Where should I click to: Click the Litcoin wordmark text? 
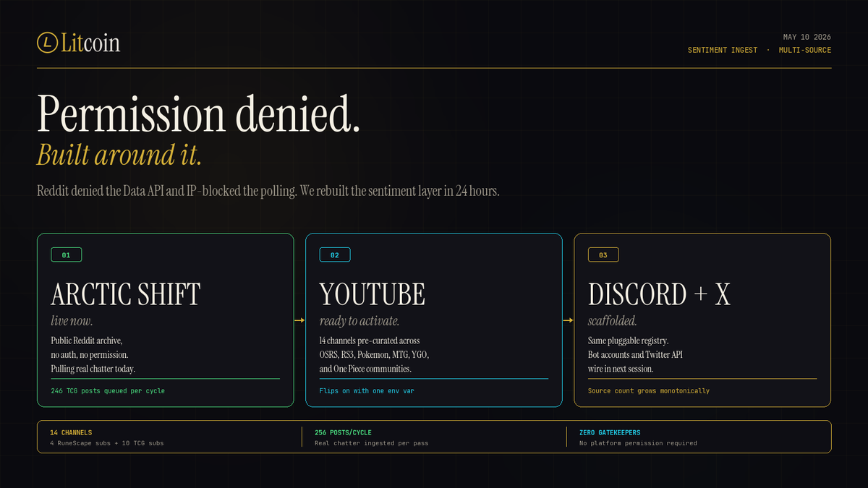click(x=90, y=43)
